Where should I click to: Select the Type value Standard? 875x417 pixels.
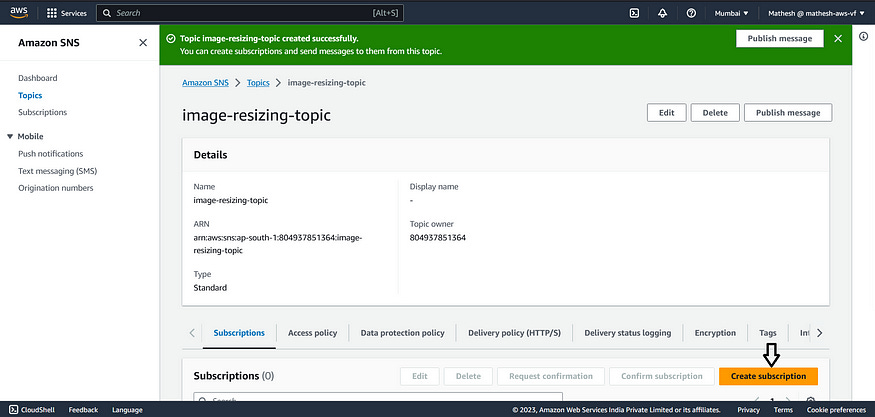[210, 288]
